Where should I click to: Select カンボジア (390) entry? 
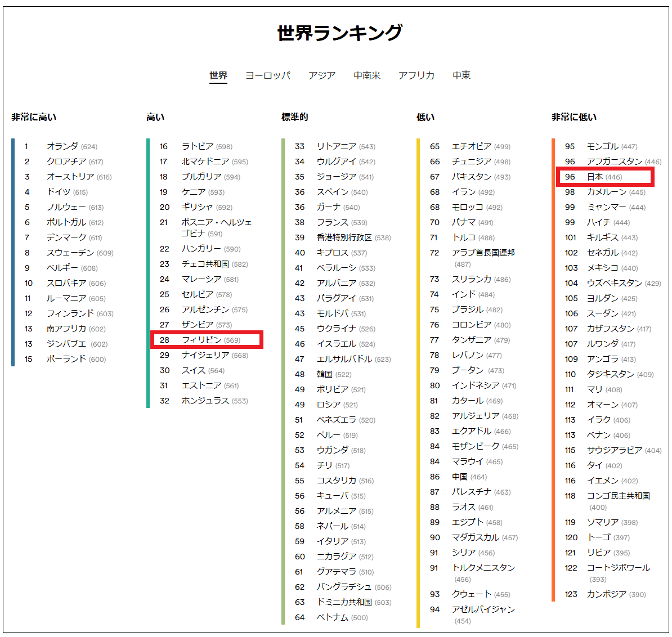pos(616,595)
